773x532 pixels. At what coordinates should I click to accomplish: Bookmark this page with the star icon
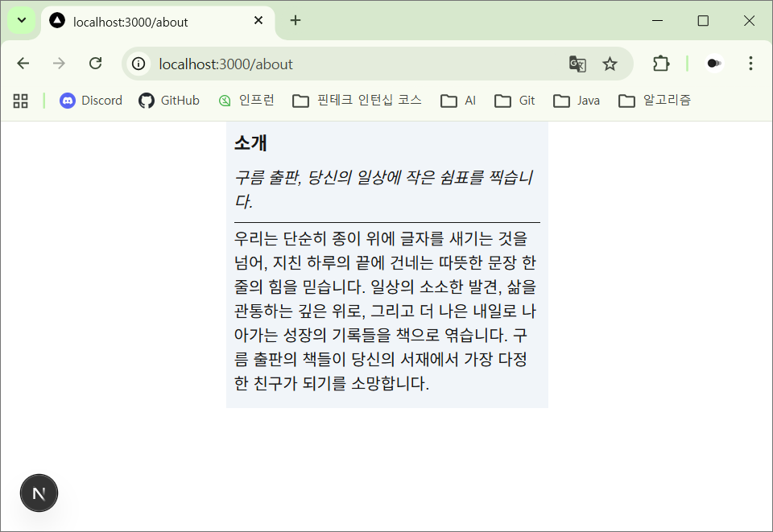610,64
